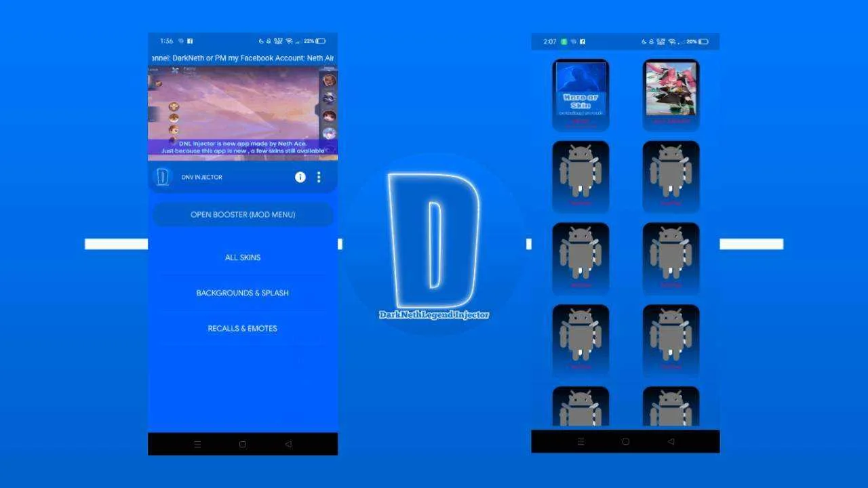Tap the Facebook icon in the 1:36 status bar

(190, 41)
